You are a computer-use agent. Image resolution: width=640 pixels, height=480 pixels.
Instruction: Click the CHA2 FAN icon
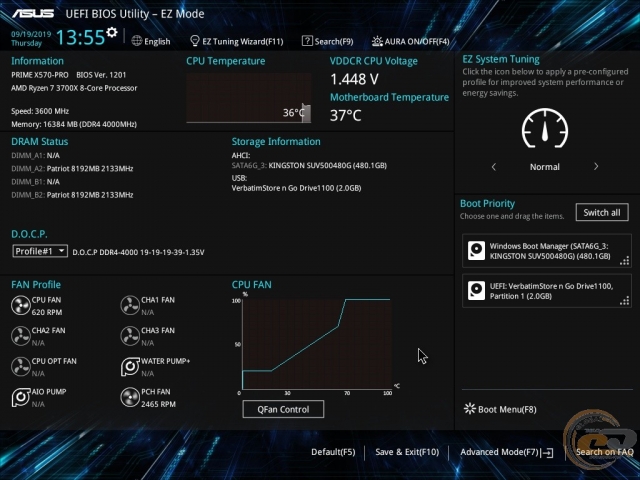pyautogui.click(x=20, y=336)
